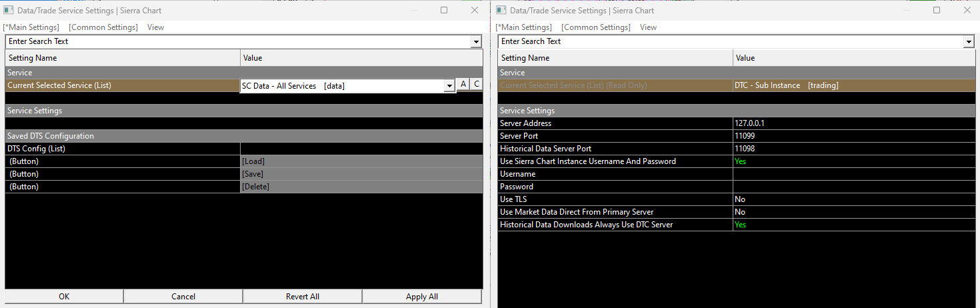Click the Value column header in left window
The height and width of the screenshot is (308, 980).
click(x=361, y=58)
